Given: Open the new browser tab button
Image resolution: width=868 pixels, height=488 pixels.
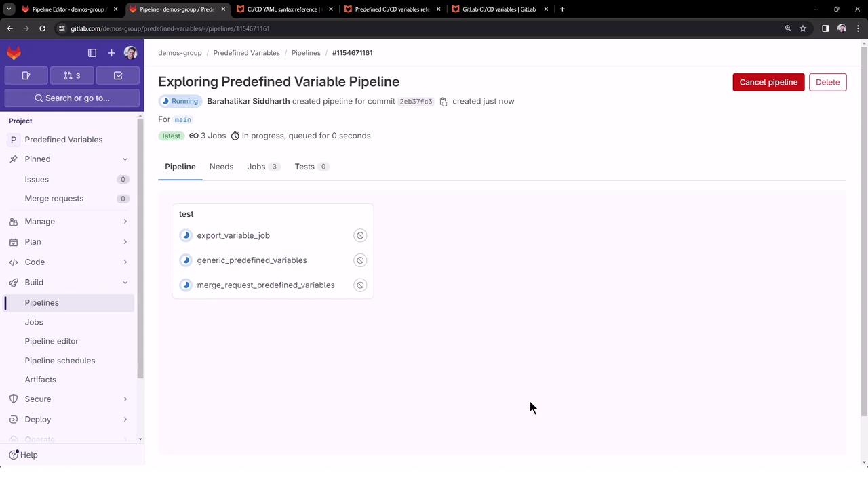Looking at the screenshot, I should click(562, 9).
